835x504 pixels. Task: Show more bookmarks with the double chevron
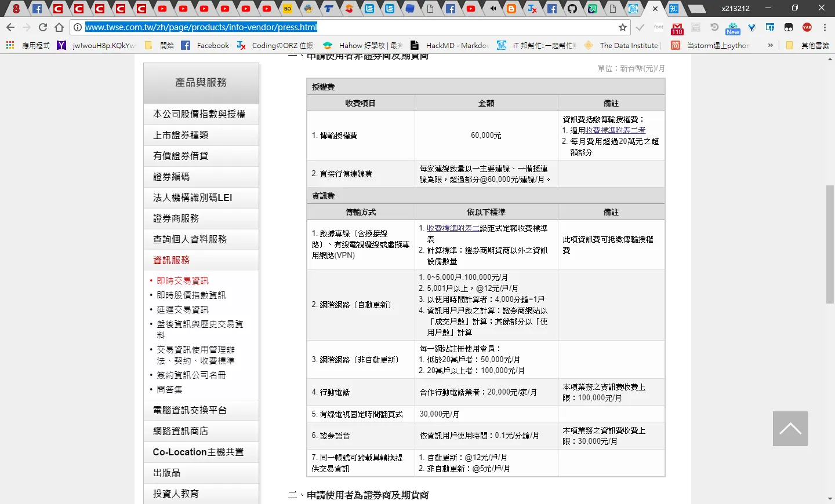pos(770,45)
